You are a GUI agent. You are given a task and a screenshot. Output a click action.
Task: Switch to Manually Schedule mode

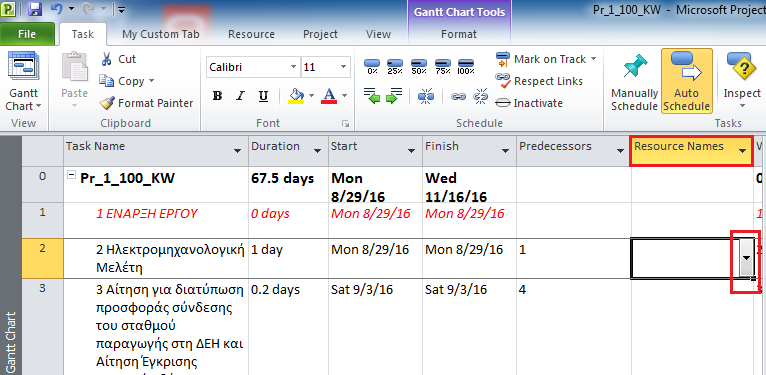[635, 81]
